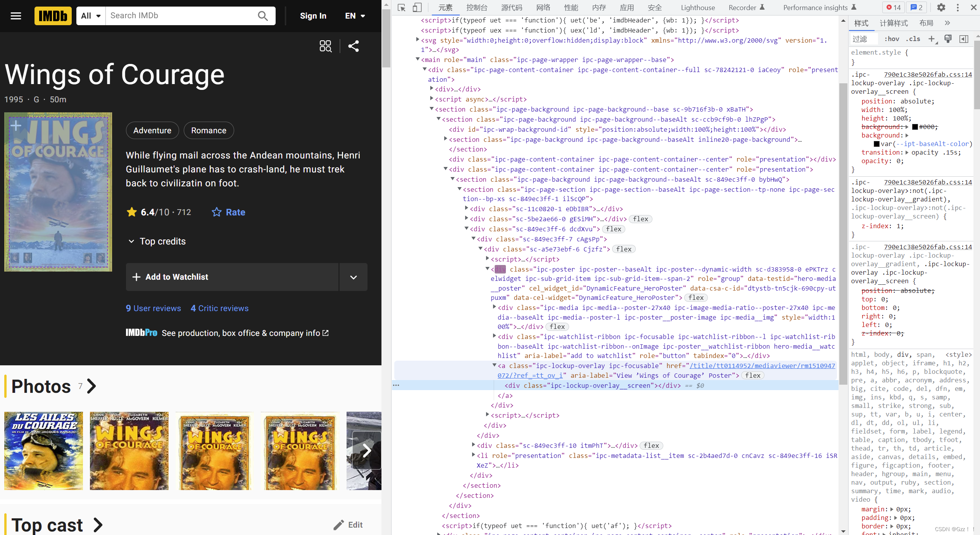980x535 pixels.
Task: Toggle the device toolbar icon in DevTools
Action: (x=417, y=7)
